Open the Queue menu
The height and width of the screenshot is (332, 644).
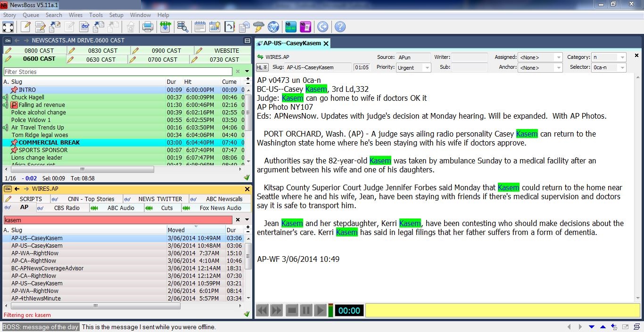(31, 15)
